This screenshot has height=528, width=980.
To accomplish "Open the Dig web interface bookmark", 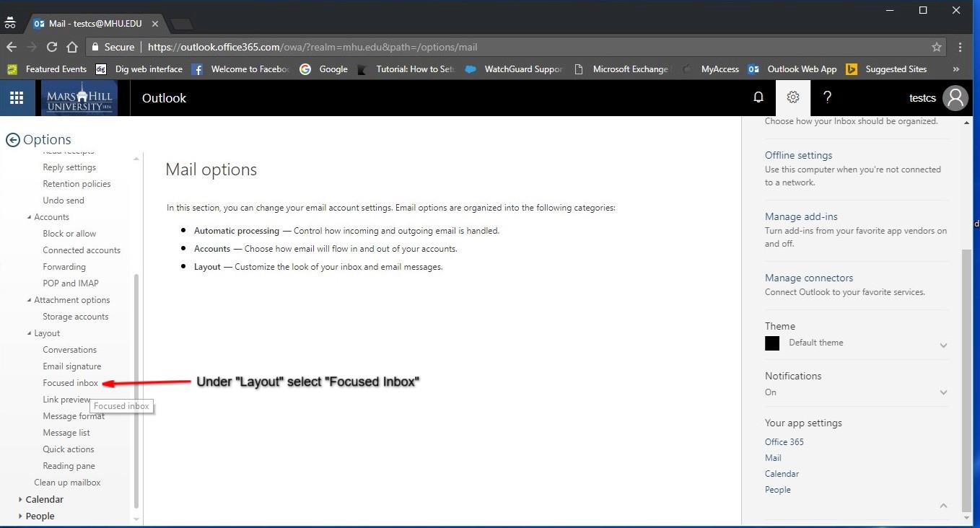I will (x=139, y=69).
